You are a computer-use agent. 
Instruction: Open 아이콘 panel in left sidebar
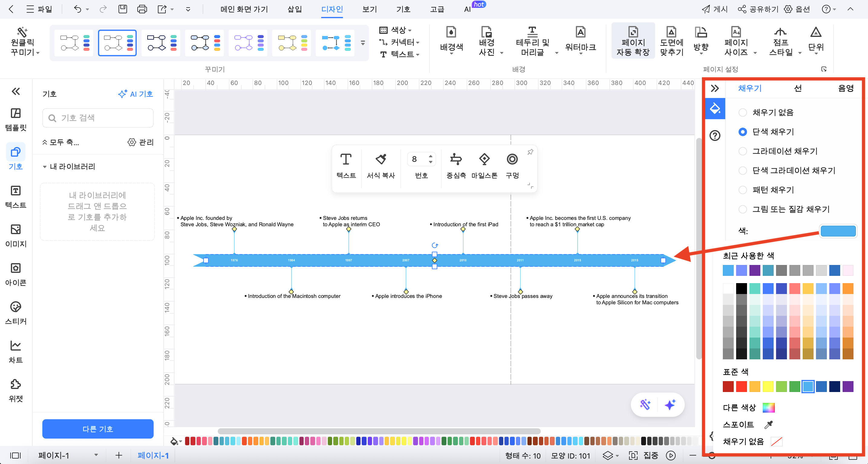coord(15,275)
